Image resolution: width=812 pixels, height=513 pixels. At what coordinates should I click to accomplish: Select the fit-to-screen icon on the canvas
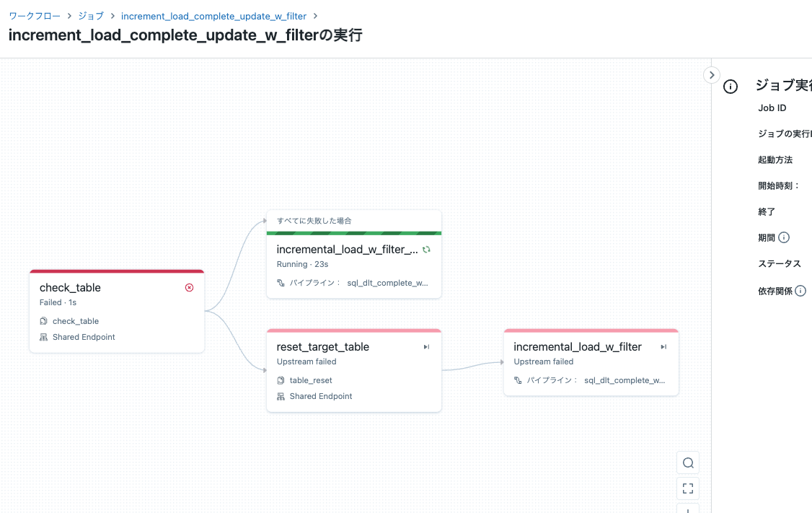[687, 488]
